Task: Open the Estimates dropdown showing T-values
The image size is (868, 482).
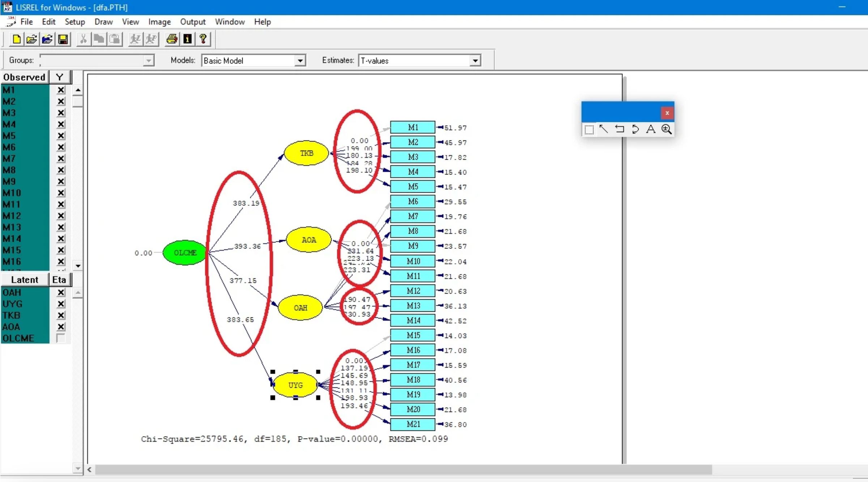Action: [475, 60]
